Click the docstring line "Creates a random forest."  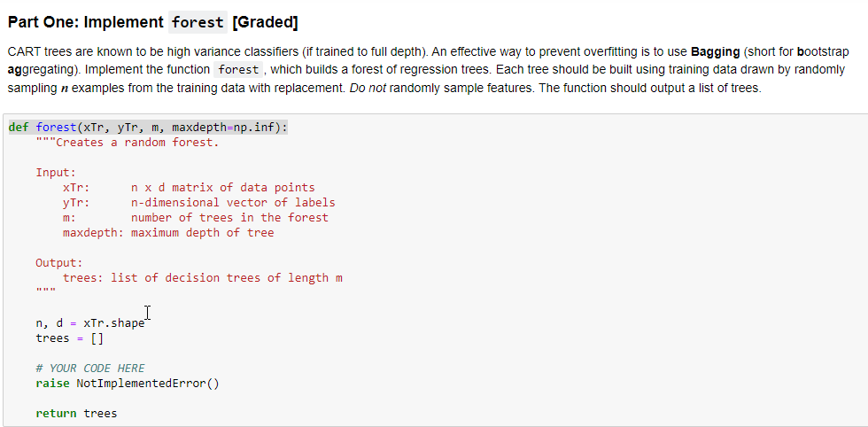[x=128, y=143]
